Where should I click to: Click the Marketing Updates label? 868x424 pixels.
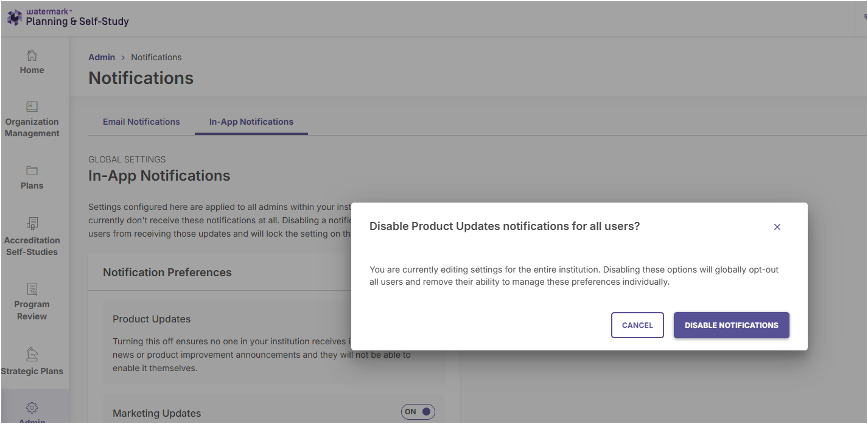click(x=157, y=414)
